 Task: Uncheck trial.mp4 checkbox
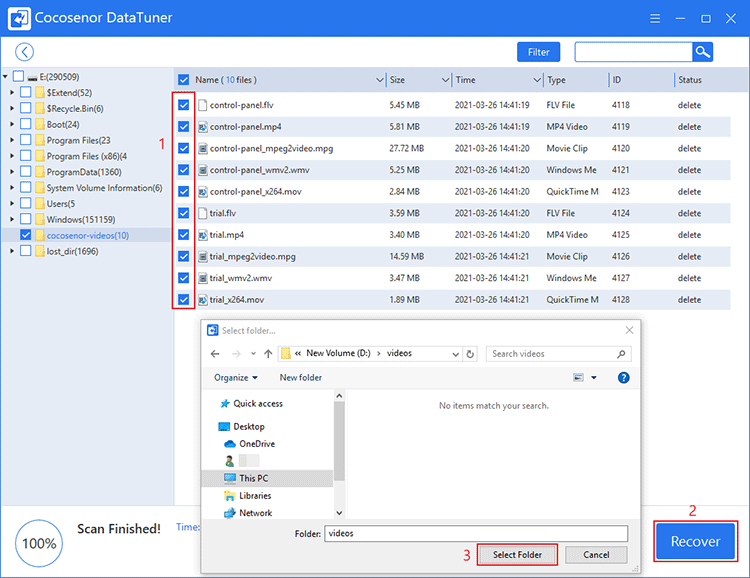[184, 234]
